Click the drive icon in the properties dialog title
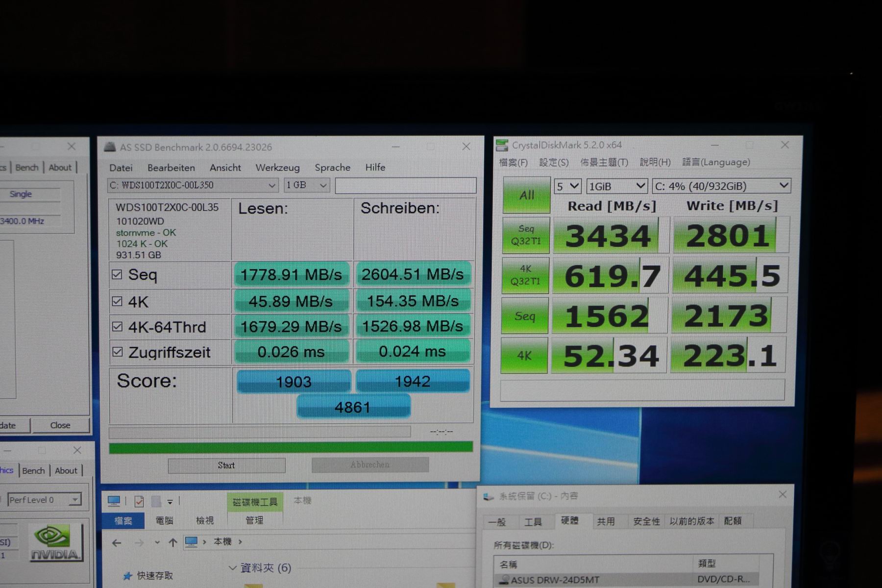This screenshot has height=588, width=882. (488, 496)
